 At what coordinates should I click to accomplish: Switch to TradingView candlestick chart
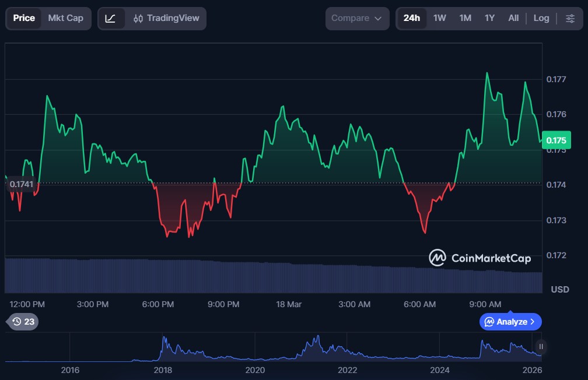tap(166, 18)
